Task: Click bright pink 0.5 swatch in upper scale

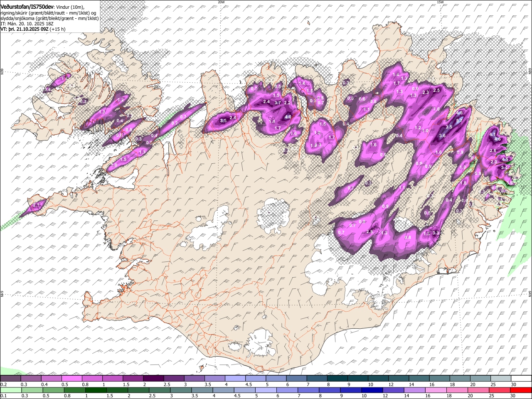Action: point(71,379)
